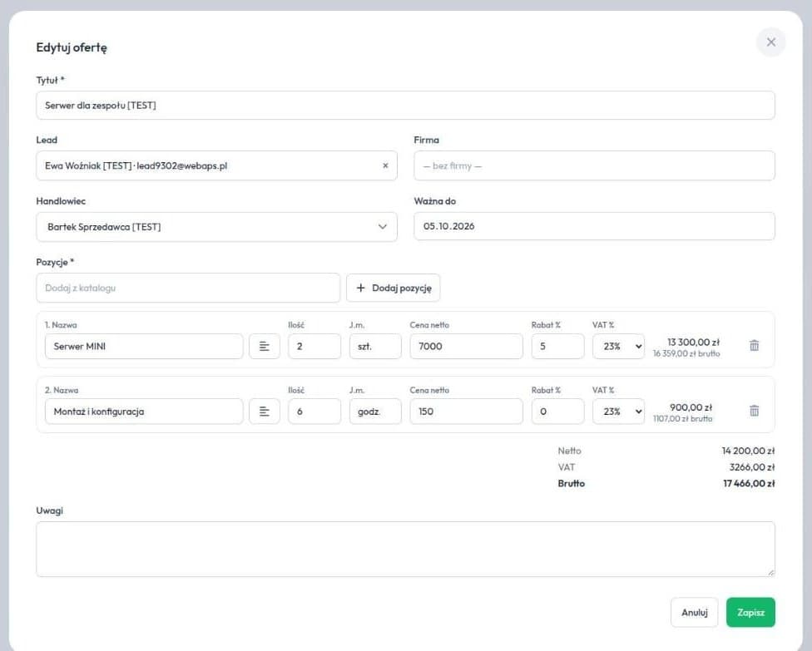Click the Dodaj z katalogu search field
The height and width of the screenshot is (651, 812).
point(188,288)
